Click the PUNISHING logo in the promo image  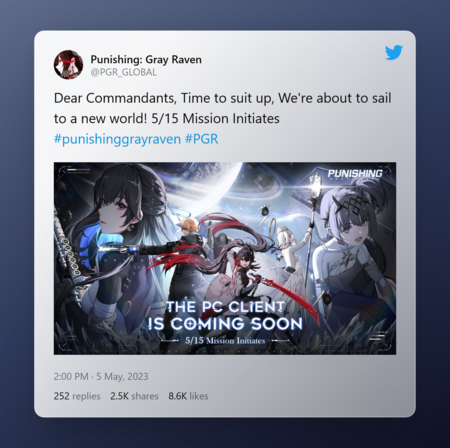coord(355,174)
